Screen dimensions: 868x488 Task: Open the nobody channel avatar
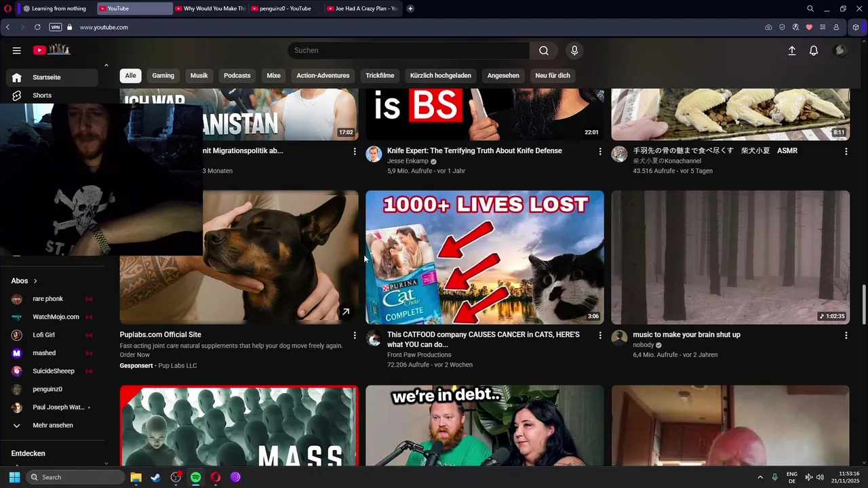click(x=619, y=338)
